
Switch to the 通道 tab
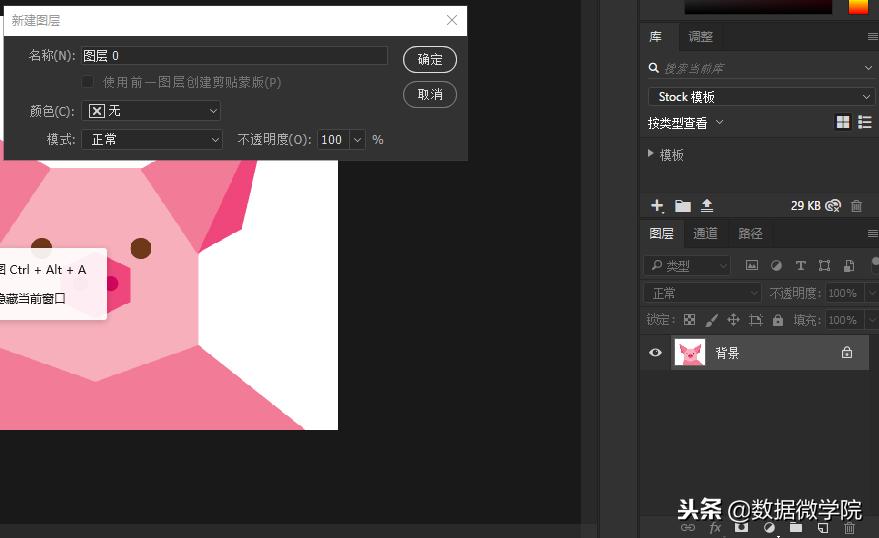coord(705,234)
